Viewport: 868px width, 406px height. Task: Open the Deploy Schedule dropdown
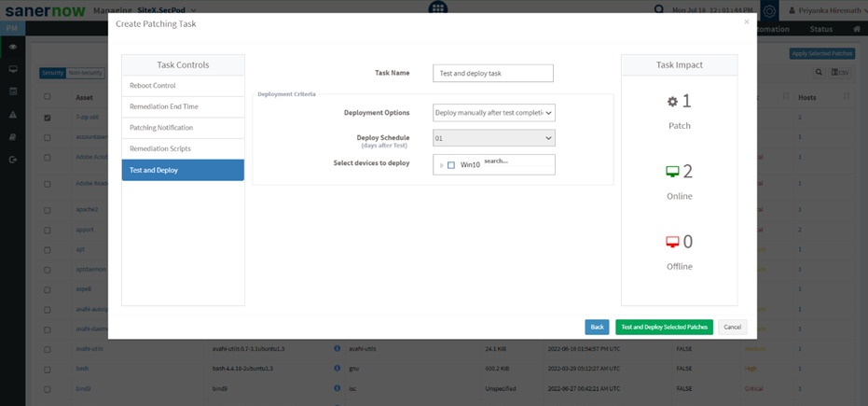tap(494, 138)
